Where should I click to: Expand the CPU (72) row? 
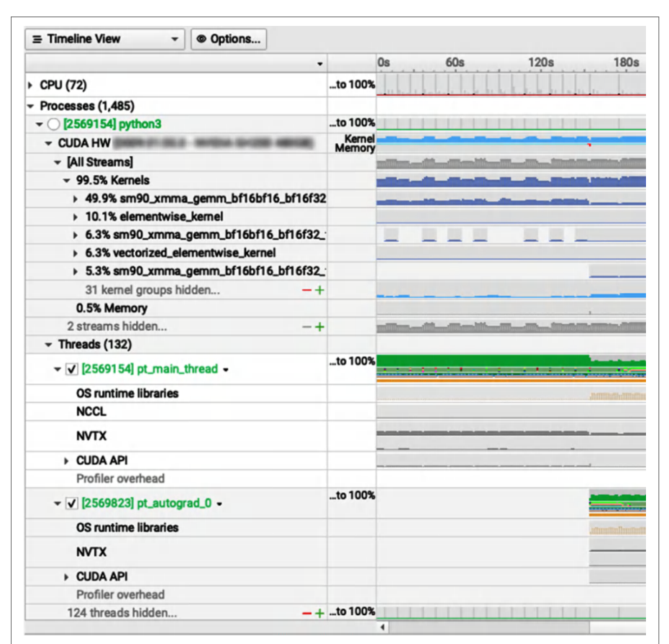(x=30, y=86)
